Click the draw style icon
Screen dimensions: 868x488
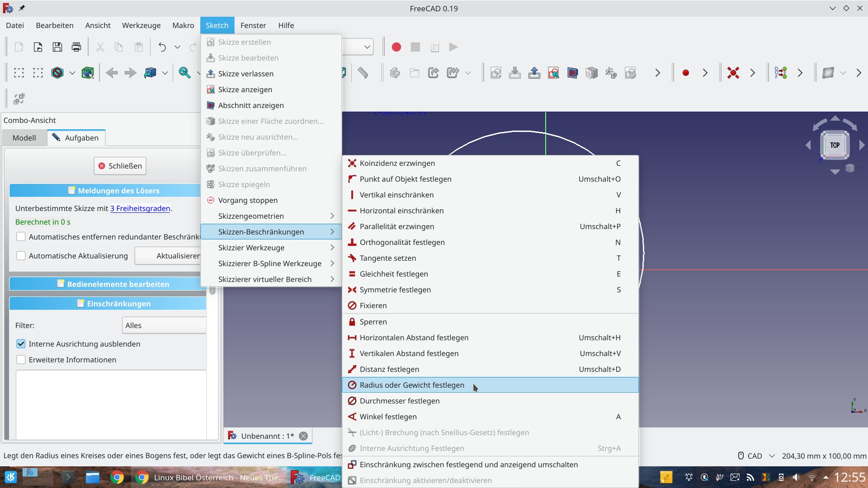57,73
